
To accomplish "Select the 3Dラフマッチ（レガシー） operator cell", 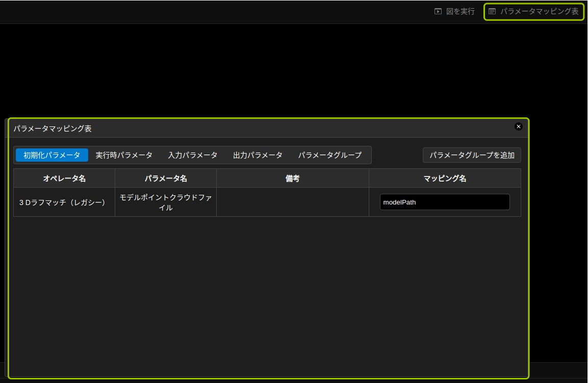I will pos(64,202).
